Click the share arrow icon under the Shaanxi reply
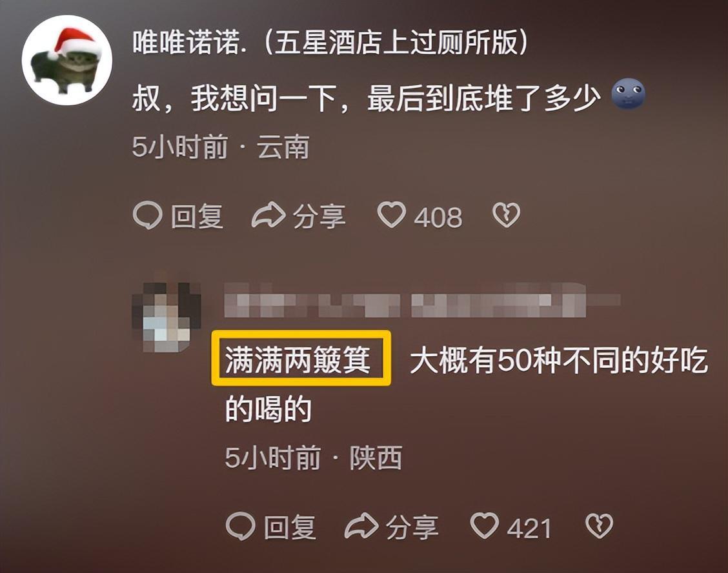The height and width of the screenshot is (573, 728). coord(361,526)
